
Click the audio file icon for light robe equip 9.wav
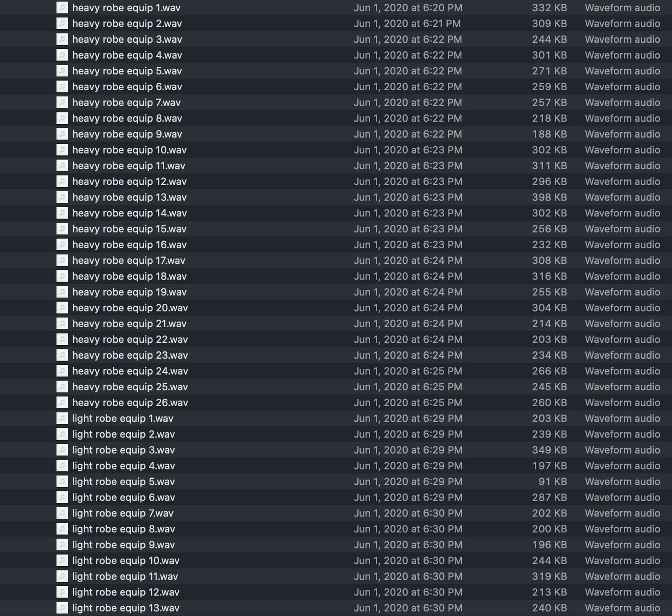[x=62, y=545]
